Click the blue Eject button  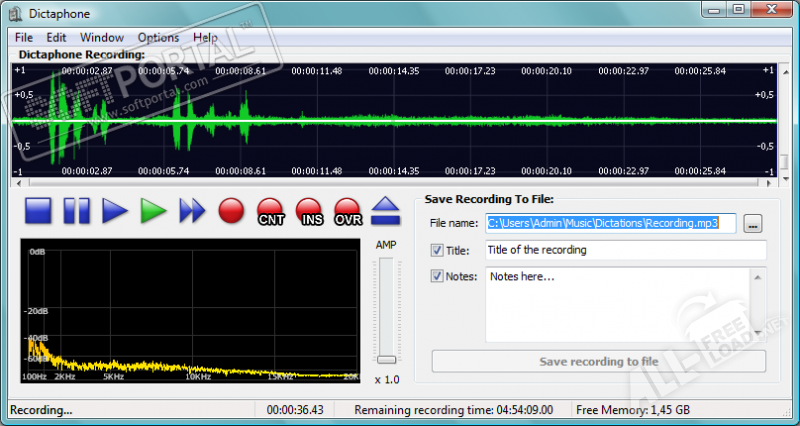pyautogui.click(x=386, y=210)
